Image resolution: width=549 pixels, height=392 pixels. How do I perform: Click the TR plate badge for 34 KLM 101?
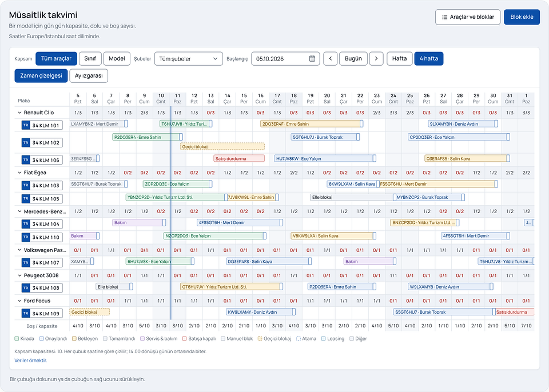(x=26, y=125)
